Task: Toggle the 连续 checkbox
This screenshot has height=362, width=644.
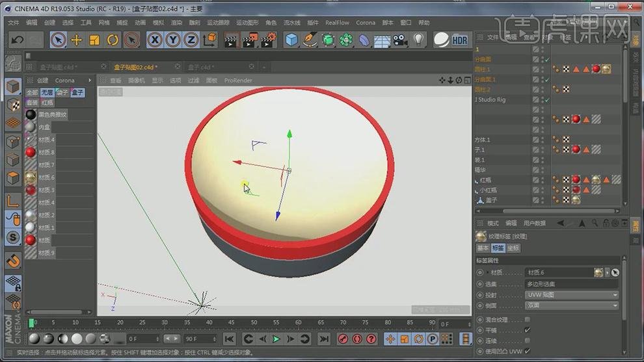Action: pyautogui.click(x=528, y=341)
